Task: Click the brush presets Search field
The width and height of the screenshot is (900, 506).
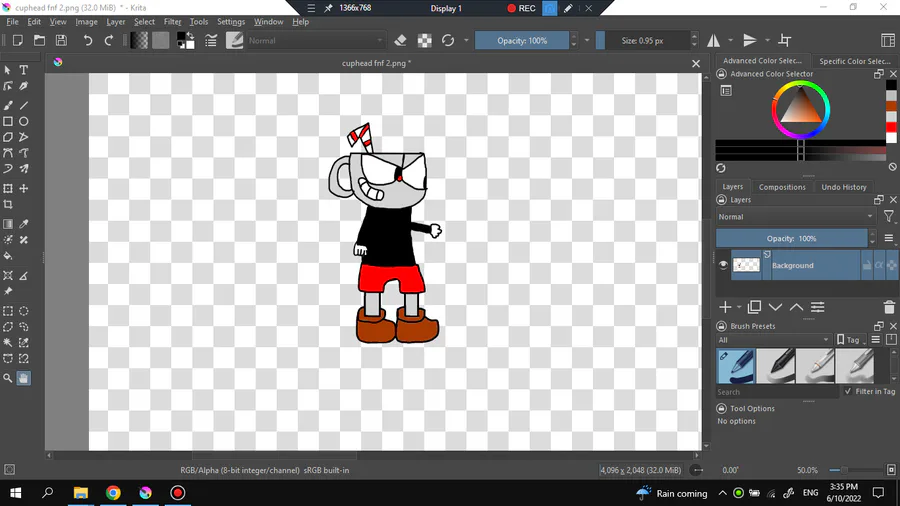Action: pyautogui.click(x=777, y=392)
